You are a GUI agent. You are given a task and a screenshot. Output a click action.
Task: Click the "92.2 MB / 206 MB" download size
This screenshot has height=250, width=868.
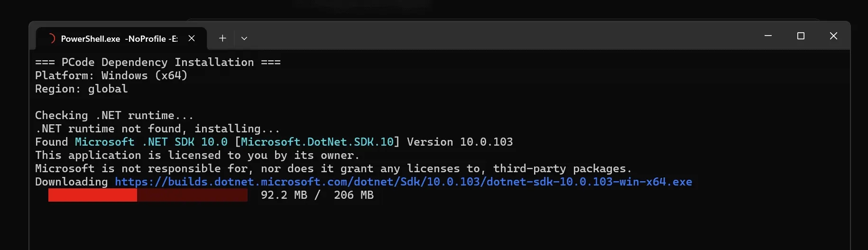[x=317, y=195]
